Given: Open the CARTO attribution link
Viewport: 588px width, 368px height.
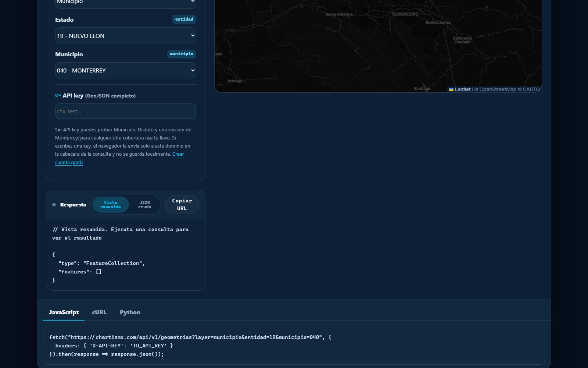Looking at the screenshot, I should pos(531,89).
